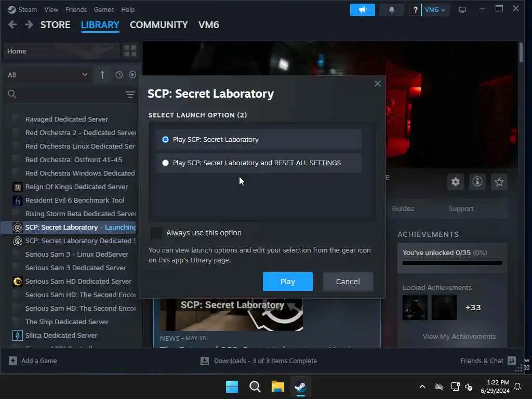
Task: Open the Help menu
Action: pyautogui.click(x=128, y=9)
